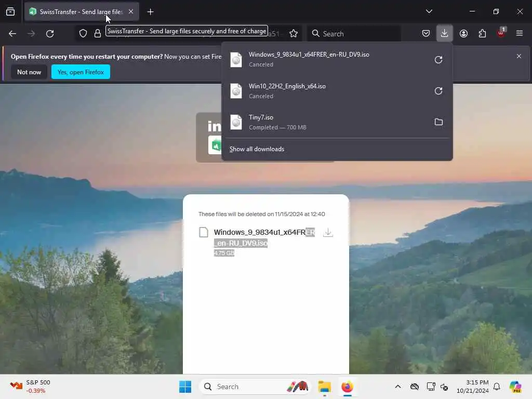Screen dimensions: 532x399
Task: Show Tiny7.iso in its folder
Action: pos(438,122)
